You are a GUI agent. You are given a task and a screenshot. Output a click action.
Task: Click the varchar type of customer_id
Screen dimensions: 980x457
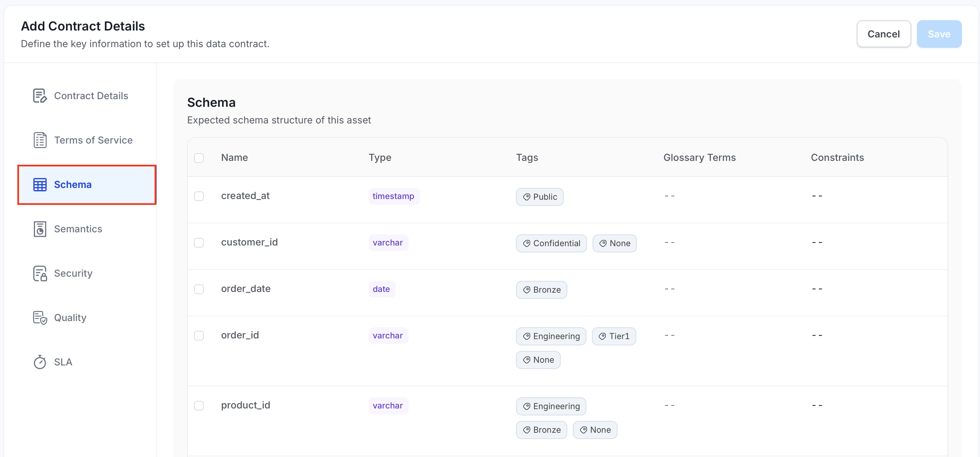pyautogui.click(x=388, y=242)
